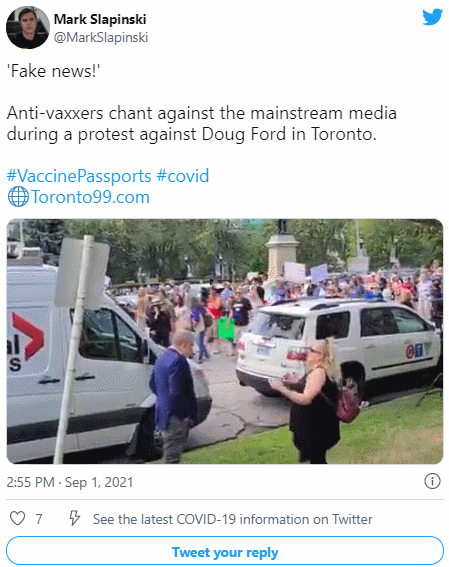
Task: Open the #VaccinePassports hashtag
Action: coord(79,176)
